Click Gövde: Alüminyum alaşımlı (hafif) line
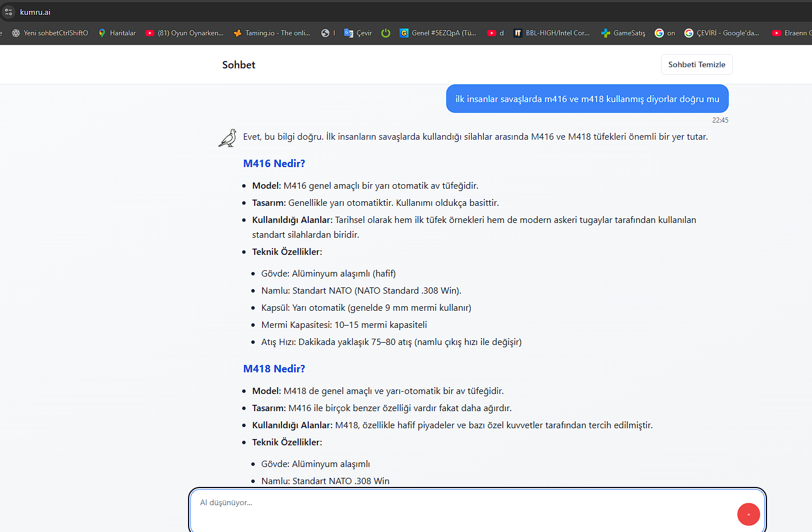 click(328, 274)
